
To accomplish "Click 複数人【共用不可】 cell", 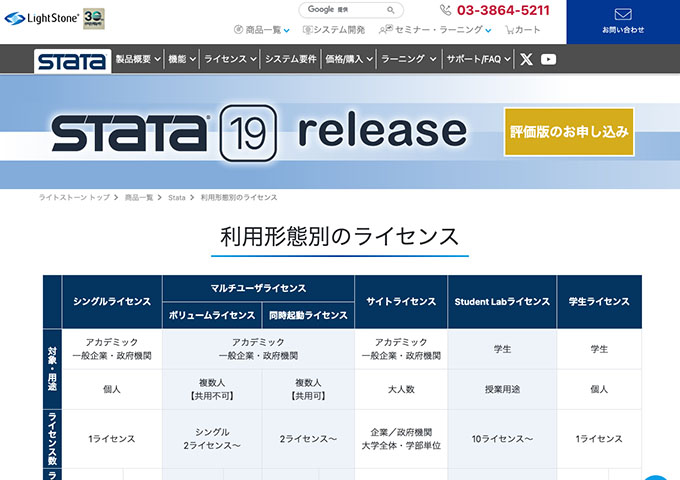I will pos(212,389).
